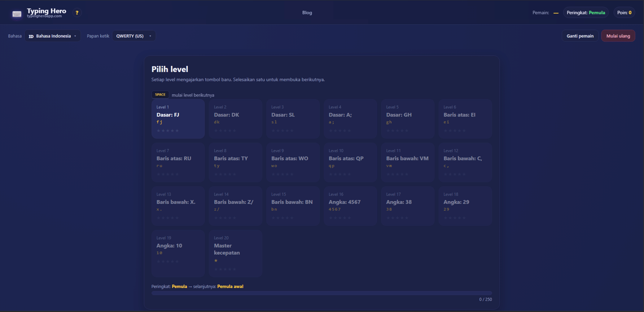Click the Poin: 0 badge
This screenshot has width=644, height=312.
(x=624, y=13)
